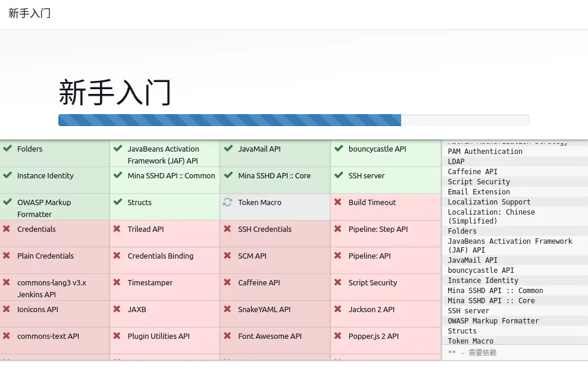Click the checkmark next to Structs
Screen dimensions: 588x368
(x=118, y=202)
